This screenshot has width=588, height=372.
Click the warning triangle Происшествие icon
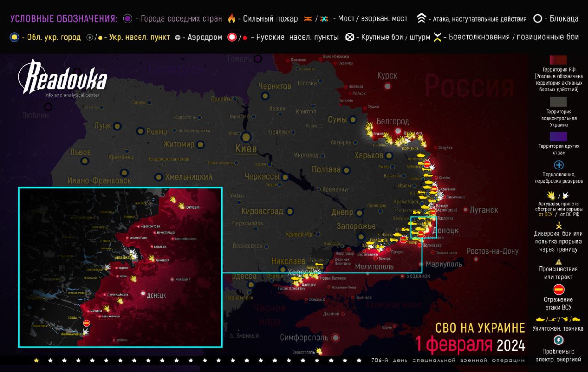point(559,260)
